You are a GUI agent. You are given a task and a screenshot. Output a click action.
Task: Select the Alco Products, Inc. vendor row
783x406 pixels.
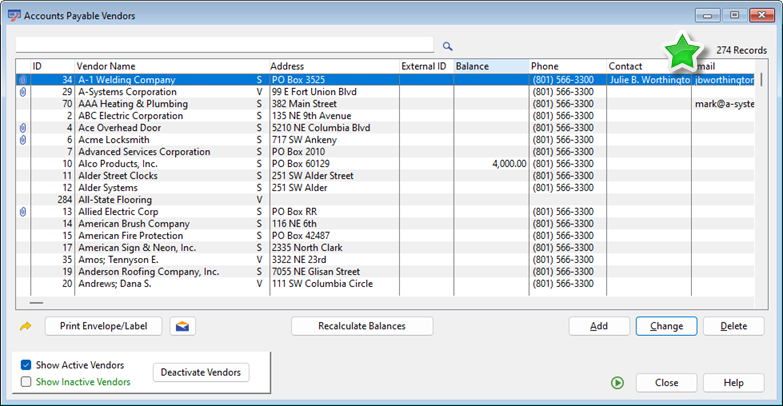click(118, 164)
